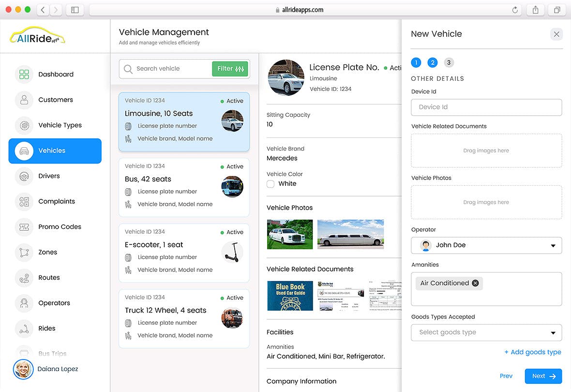Reload the page in the address bar
The image size is (571, 392).
(x=514, y=10)
